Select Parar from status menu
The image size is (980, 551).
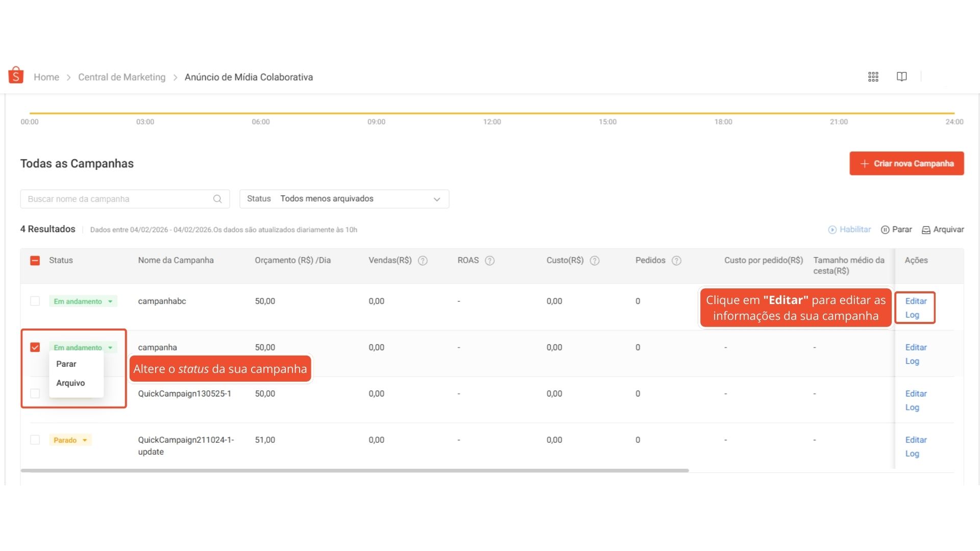click(66, 364)
